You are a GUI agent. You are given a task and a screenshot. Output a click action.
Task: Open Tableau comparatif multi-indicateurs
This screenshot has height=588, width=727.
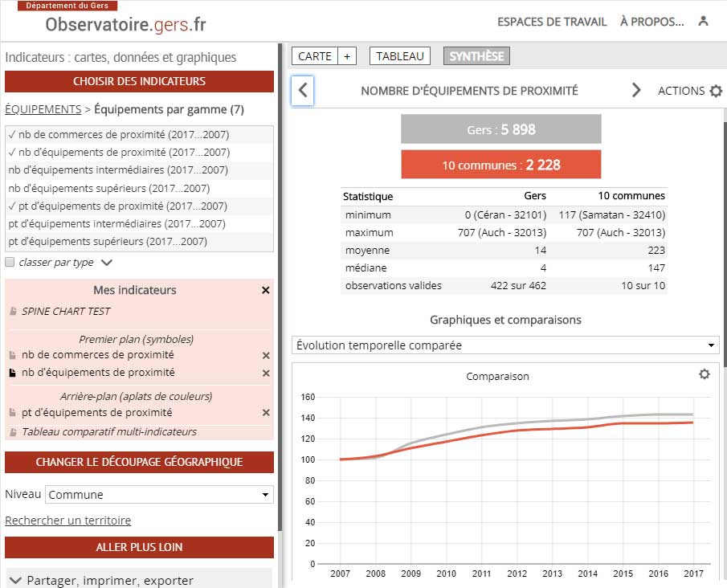[x=109, y=431]
